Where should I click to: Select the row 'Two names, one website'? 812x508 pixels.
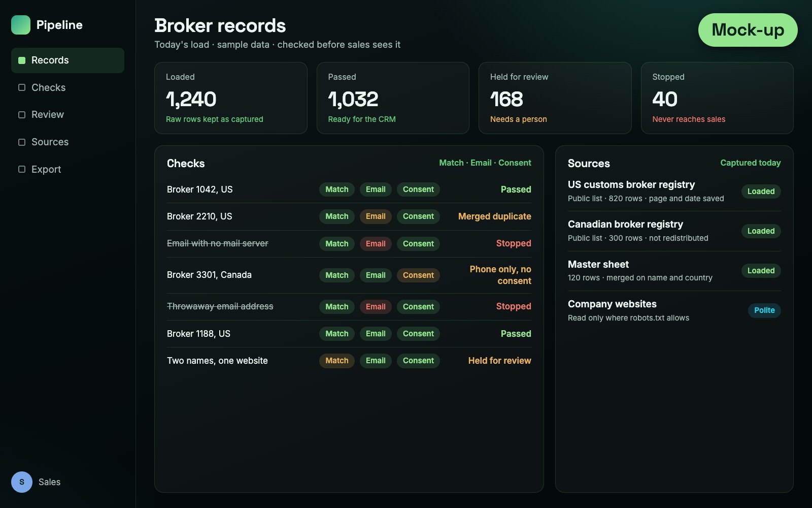pyautogui.click(x=217, y=361)
